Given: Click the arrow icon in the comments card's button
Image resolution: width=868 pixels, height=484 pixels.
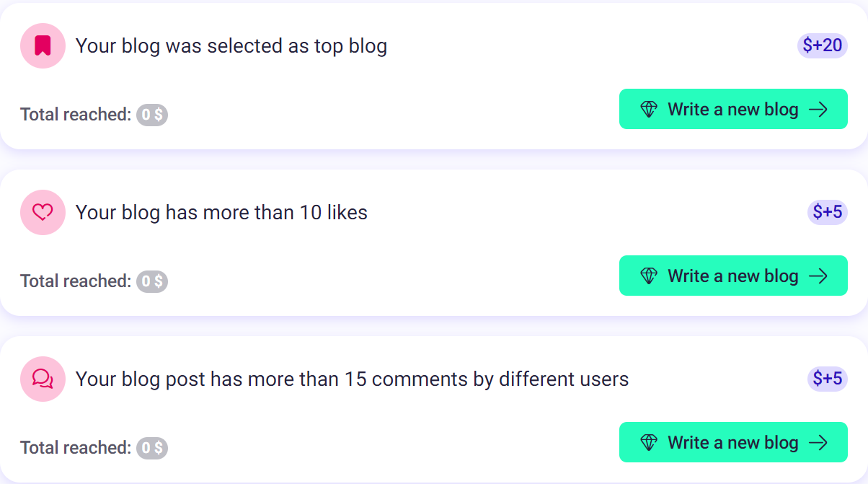Looking at the screenshot, I should [818, 443].
